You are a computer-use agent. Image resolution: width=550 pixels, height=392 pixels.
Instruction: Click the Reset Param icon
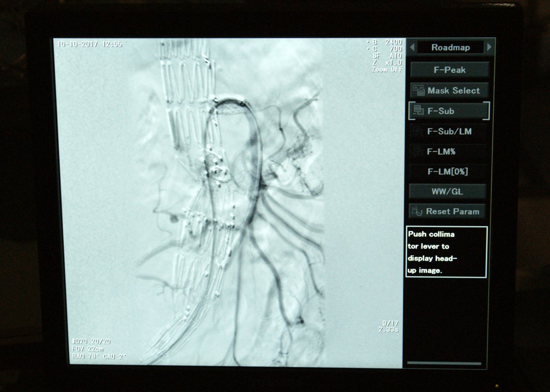[418, 212]
